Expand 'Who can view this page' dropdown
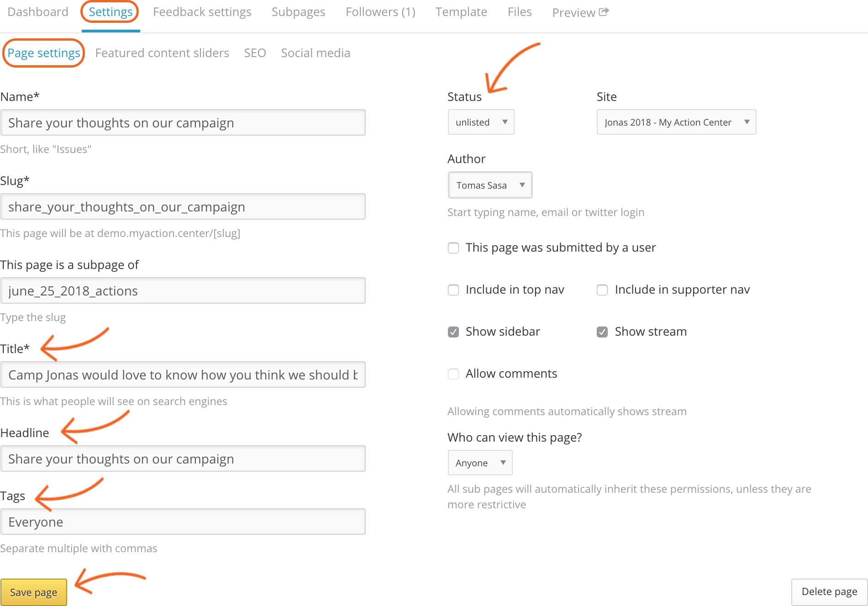This screenshot has width=868, height=606. coord(480,463)
